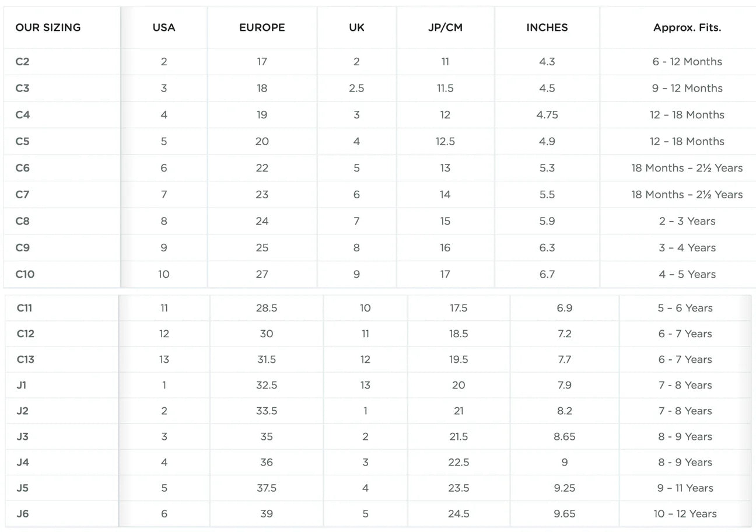This screenshot has width=756, height=532.
Task: Click the C6 size row label
Action: tap(22, 168)
